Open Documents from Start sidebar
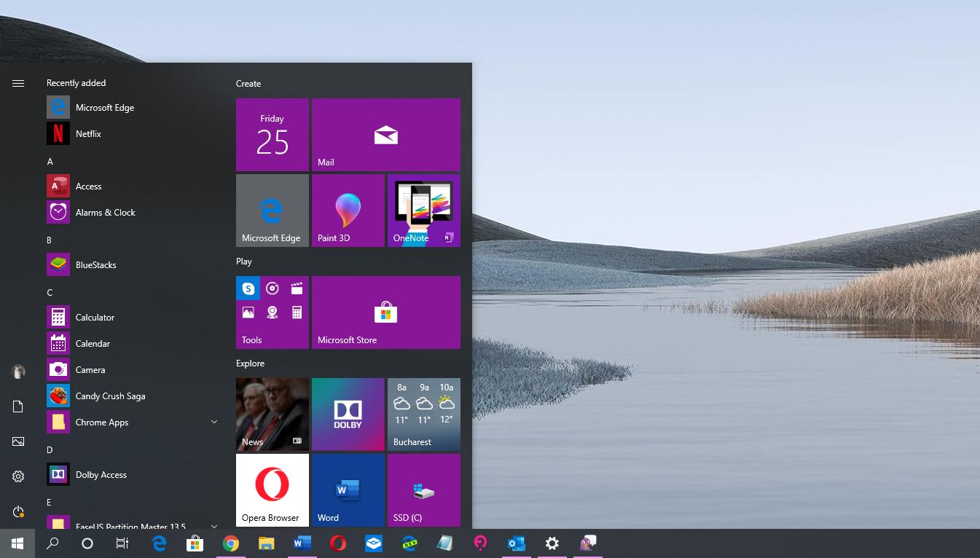Screen dimensions: 980x558 18,406
